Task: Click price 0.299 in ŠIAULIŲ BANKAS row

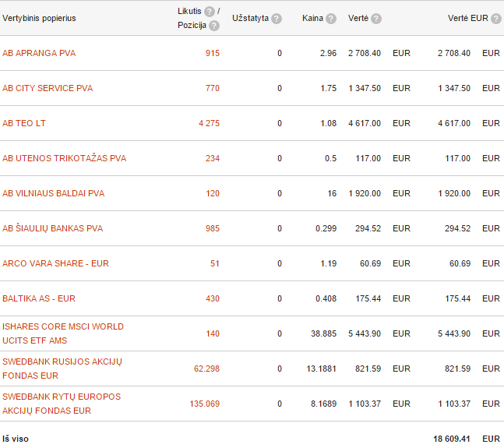Action: pyautogui.click(x=326, y=228)
